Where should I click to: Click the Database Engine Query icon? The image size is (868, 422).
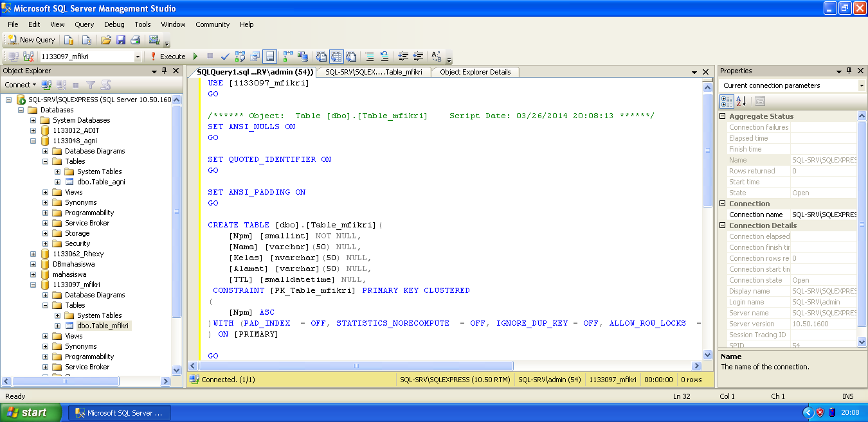coord(68,40)
